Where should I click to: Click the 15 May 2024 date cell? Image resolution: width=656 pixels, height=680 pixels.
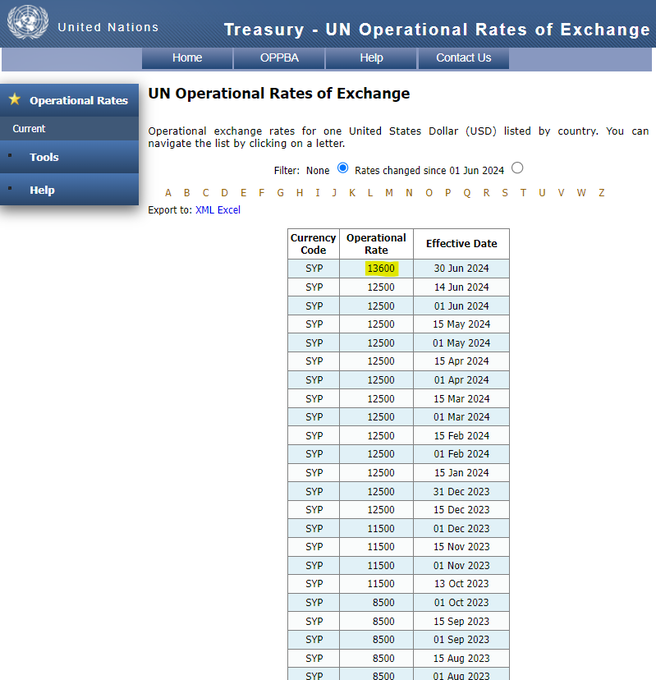(x=461, y=324)
